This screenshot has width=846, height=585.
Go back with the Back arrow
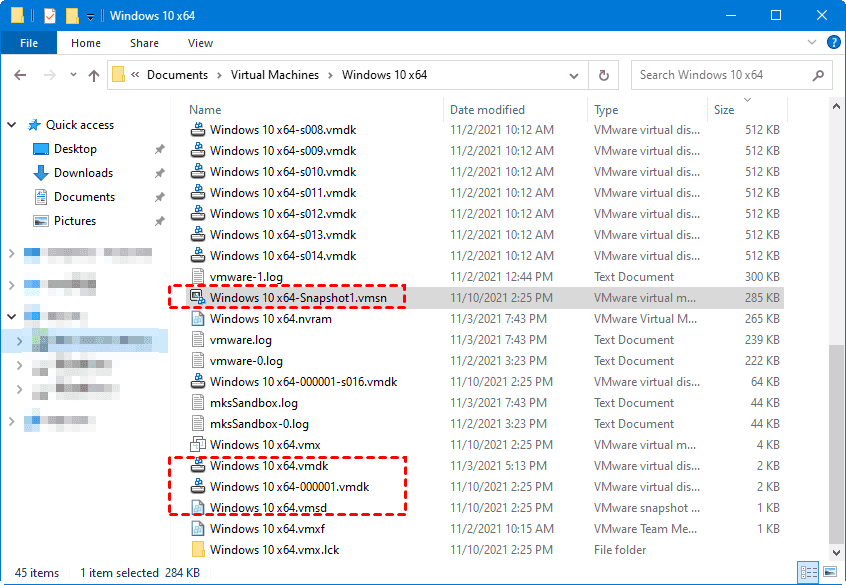click(20, 75)
